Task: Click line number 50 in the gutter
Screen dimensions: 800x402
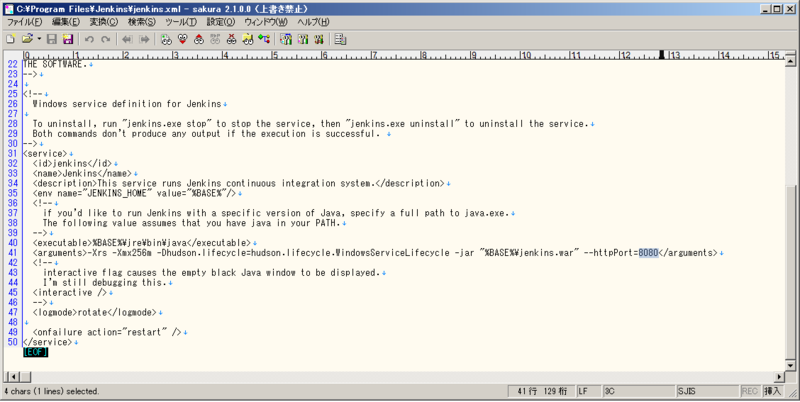Action: tap(13, 342)
